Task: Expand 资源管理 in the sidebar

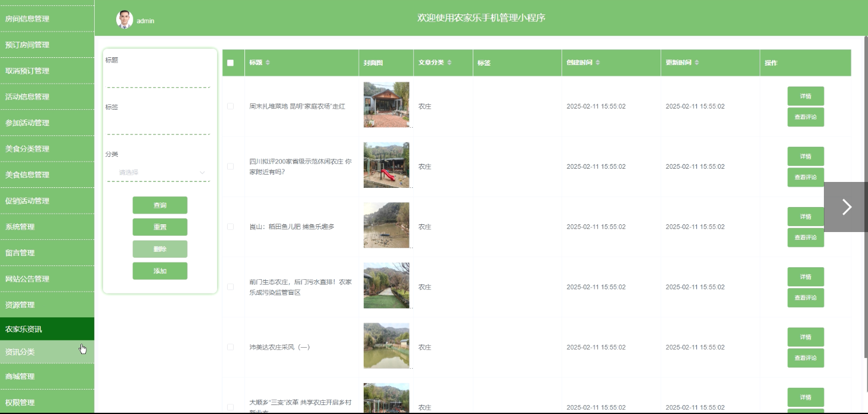Action: (47, 305)
